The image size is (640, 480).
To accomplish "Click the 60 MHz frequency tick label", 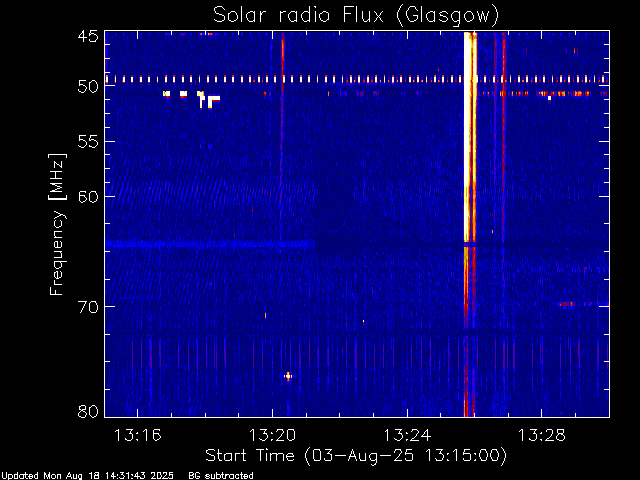I will 88,196.
